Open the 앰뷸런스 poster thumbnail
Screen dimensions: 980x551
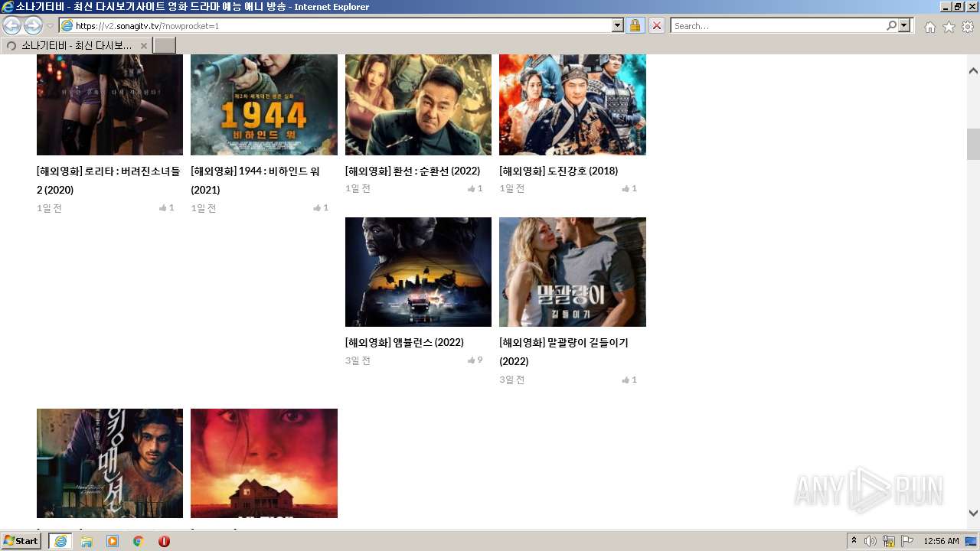click(418, 272)
